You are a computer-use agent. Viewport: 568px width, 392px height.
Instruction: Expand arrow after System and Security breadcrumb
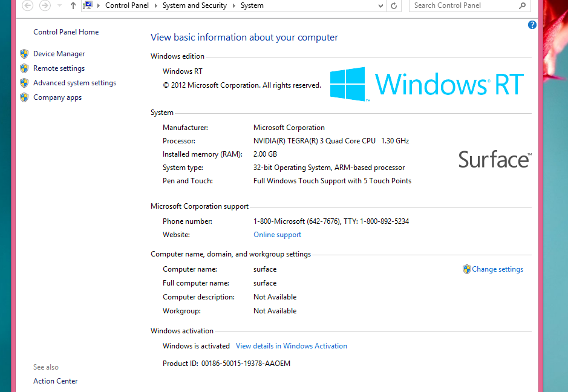coord(233,5)
